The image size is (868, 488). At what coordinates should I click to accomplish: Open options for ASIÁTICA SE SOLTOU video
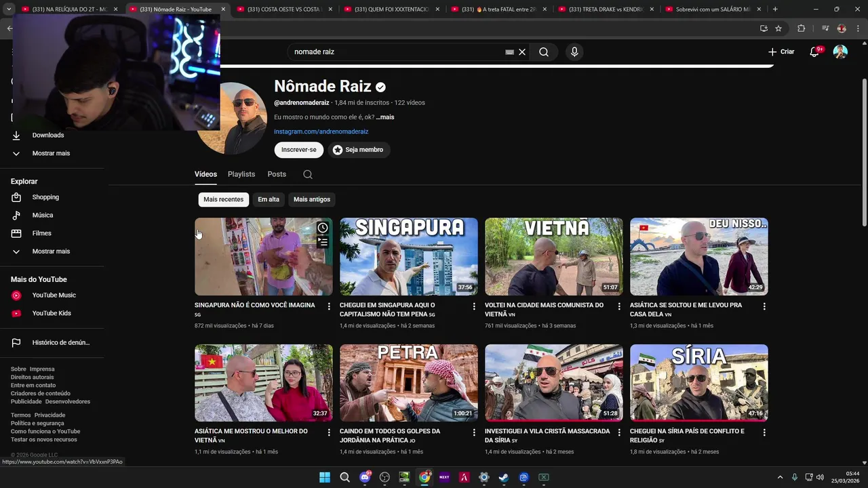coord(764,306)
